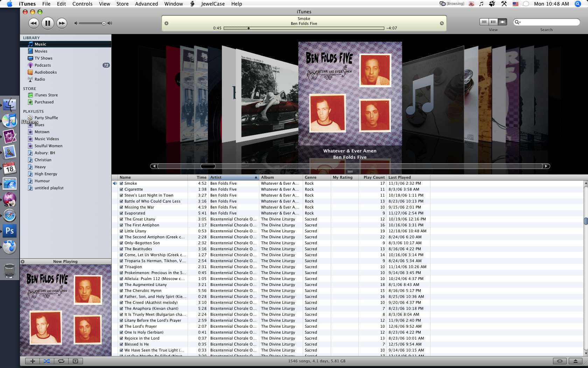This screenshot has height=368, width=588.
Task: Sort by Genre column header
Action: pos(316,177)
